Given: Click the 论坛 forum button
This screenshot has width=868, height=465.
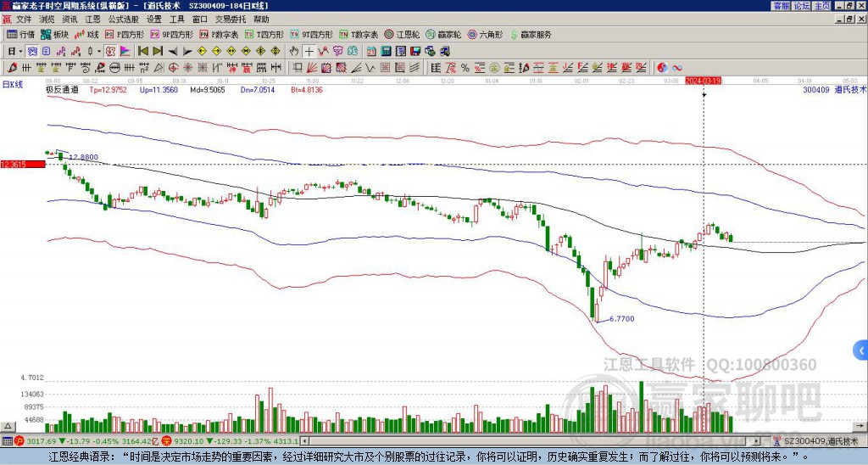Looking at the screenshot, I should tap(802, 6).
